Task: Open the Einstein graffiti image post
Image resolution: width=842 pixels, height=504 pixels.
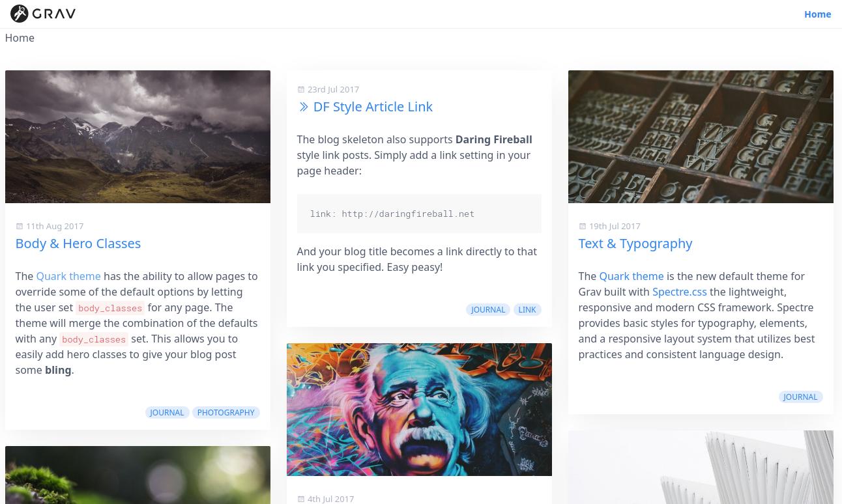Action: [x=419, y=410]
